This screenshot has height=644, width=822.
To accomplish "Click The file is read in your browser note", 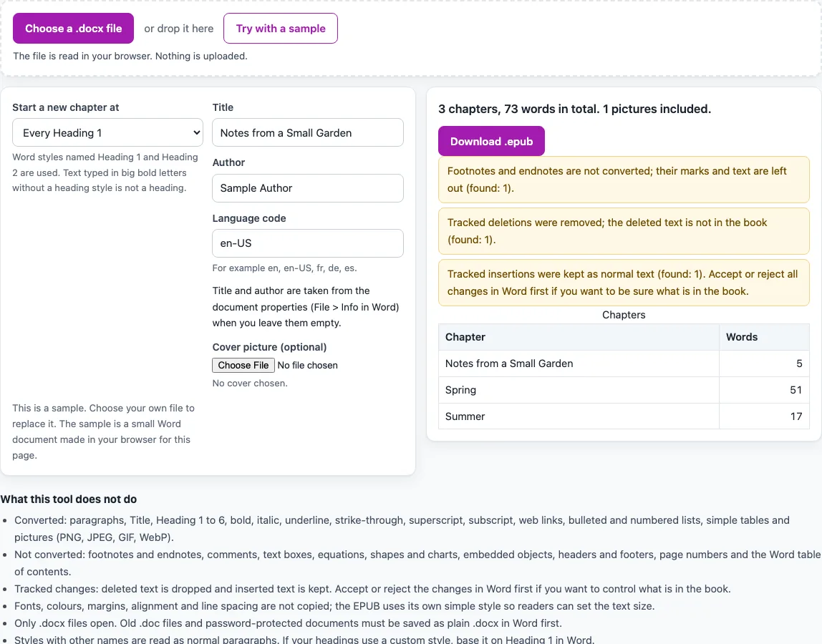I will (130, 56).
